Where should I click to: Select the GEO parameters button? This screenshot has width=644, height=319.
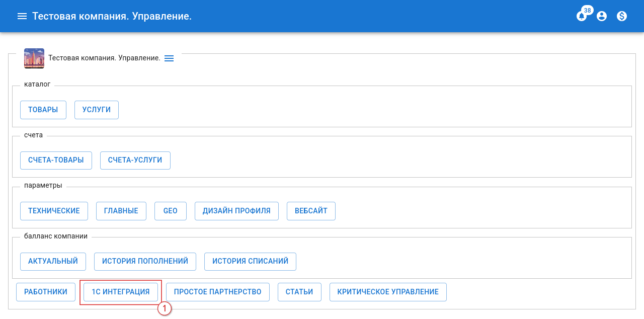(171, 211)
